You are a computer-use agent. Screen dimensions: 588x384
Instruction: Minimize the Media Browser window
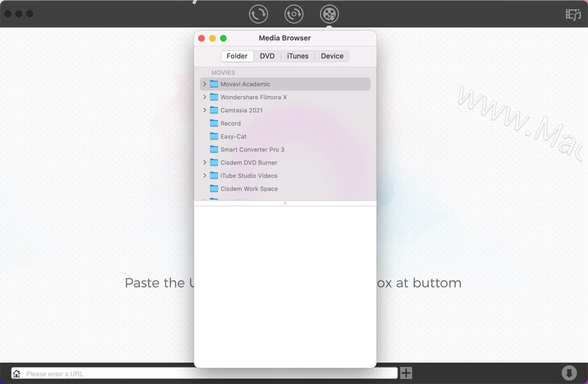click(212, 38)
